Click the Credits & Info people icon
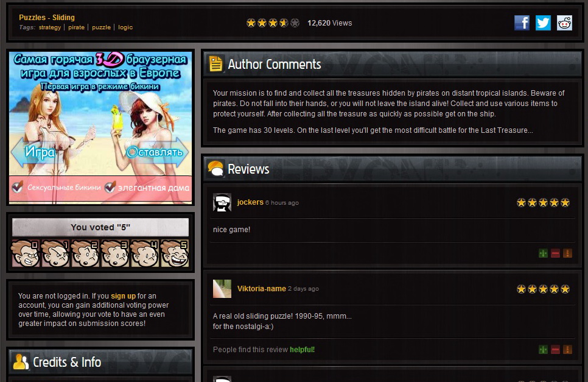Image resolution: width=588 pixels, height=382 pixels. (21, 362)
